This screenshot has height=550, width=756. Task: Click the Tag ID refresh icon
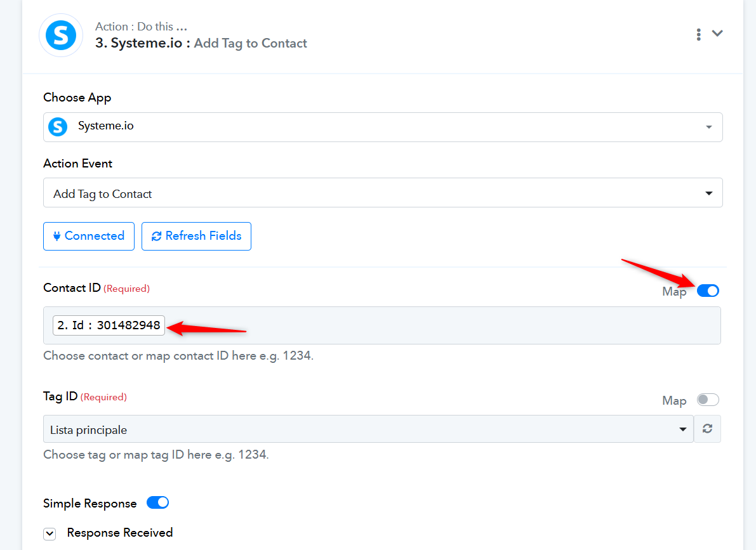click(x=707, y=429)
